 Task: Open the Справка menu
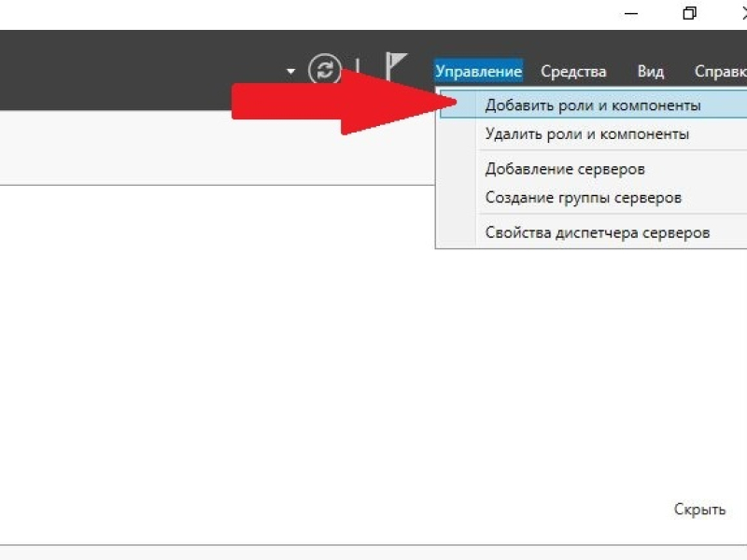pyautogui.click(x=720, y=72)
